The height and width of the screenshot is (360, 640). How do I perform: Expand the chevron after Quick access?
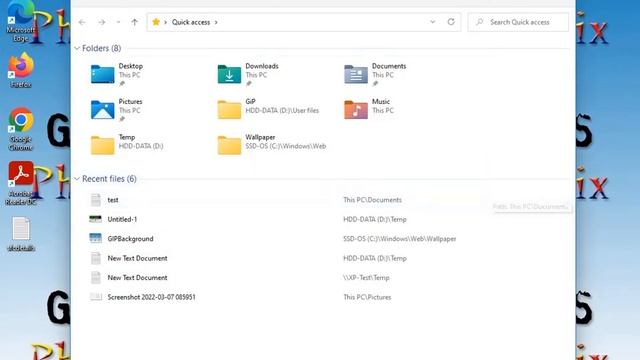[x=216, y=22]
